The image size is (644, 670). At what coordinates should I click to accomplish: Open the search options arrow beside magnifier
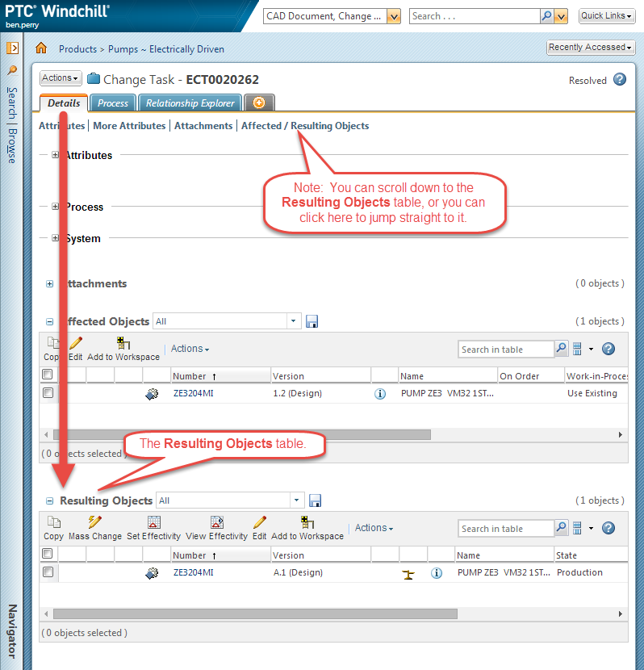click(x=561, y=17)
